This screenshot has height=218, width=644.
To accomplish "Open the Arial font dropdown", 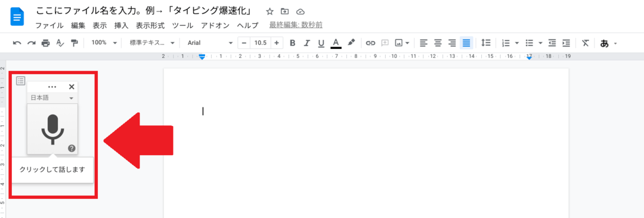I will [210, 43].
